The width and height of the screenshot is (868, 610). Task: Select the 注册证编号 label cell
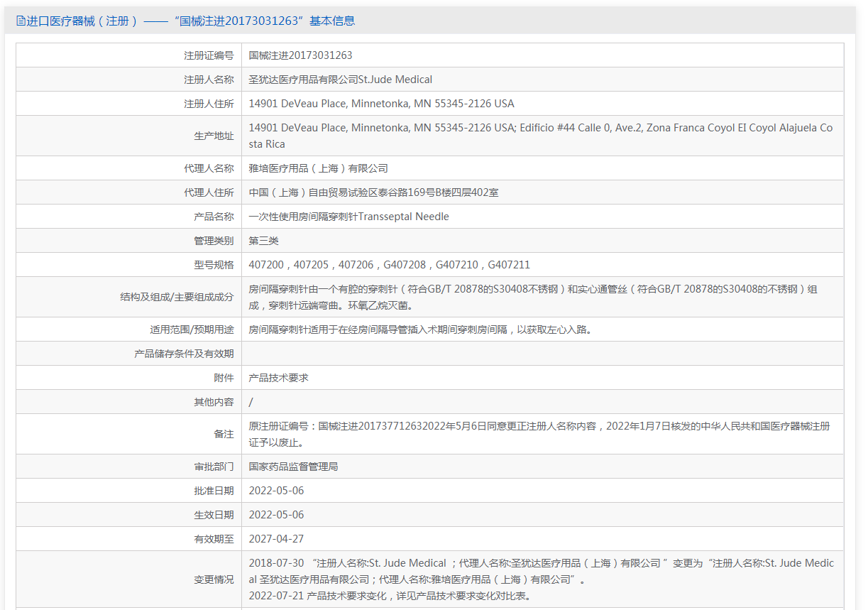[x=209, y=55]
